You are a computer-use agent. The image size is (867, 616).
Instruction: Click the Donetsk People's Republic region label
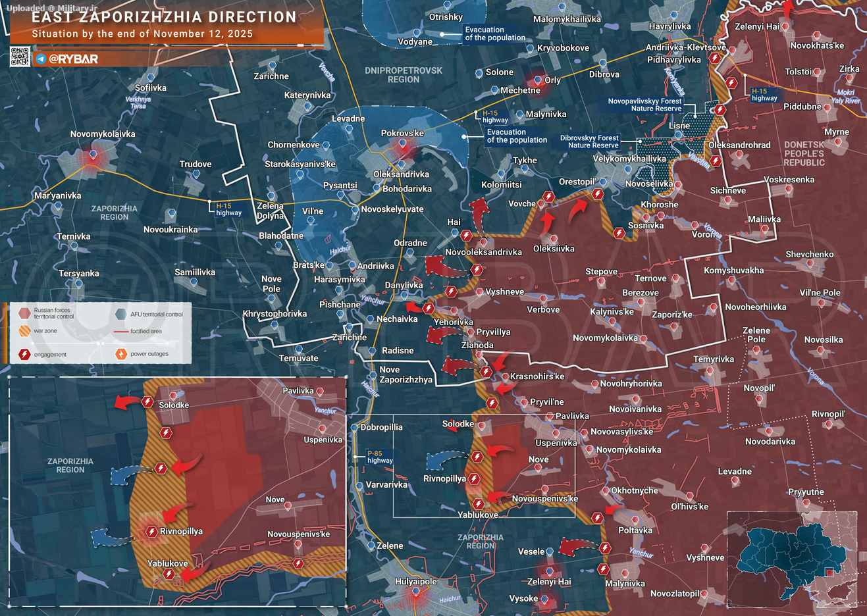[x=804, y=153]
